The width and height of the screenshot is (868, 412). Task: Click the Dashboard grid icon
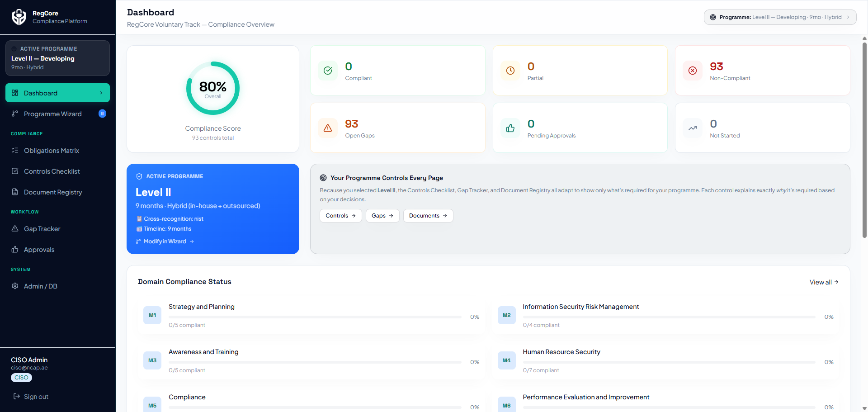[x=15, y=93]
